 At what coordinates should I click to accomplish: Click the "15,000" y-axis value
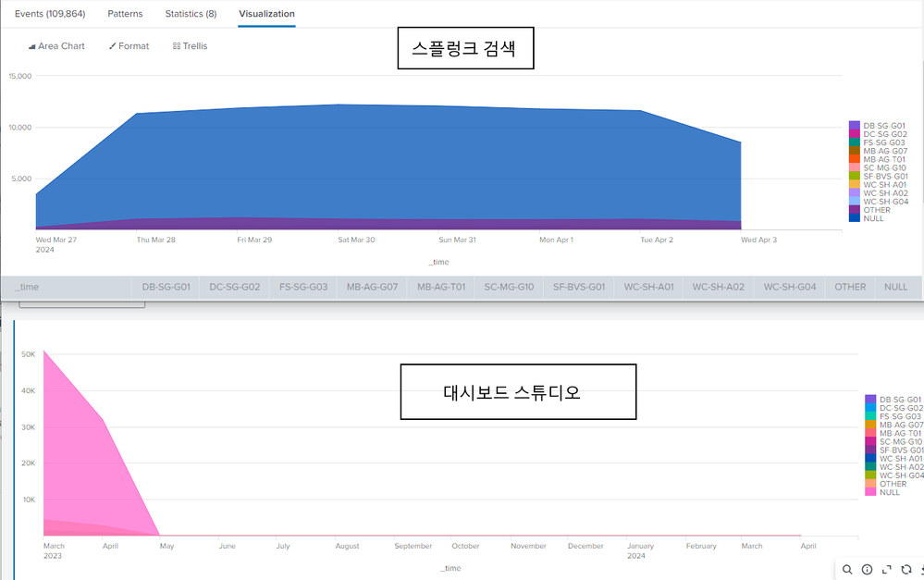(20, 76)
